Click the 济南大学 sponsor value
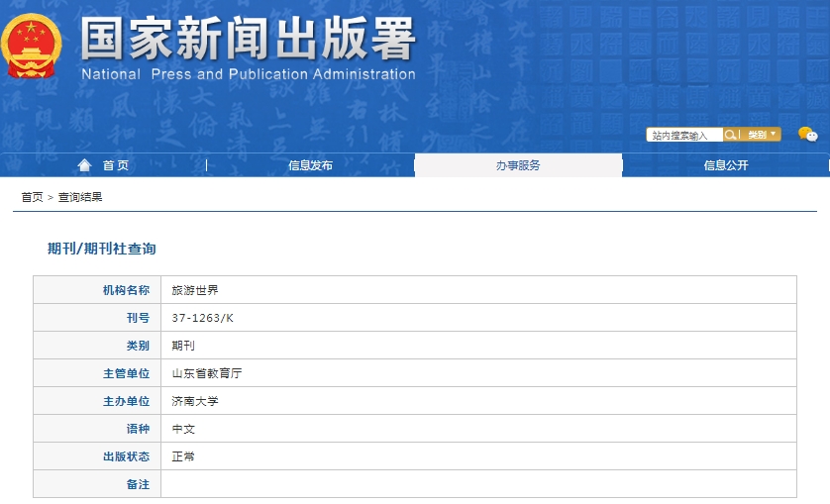830x504 pixels. pos(195,401)
